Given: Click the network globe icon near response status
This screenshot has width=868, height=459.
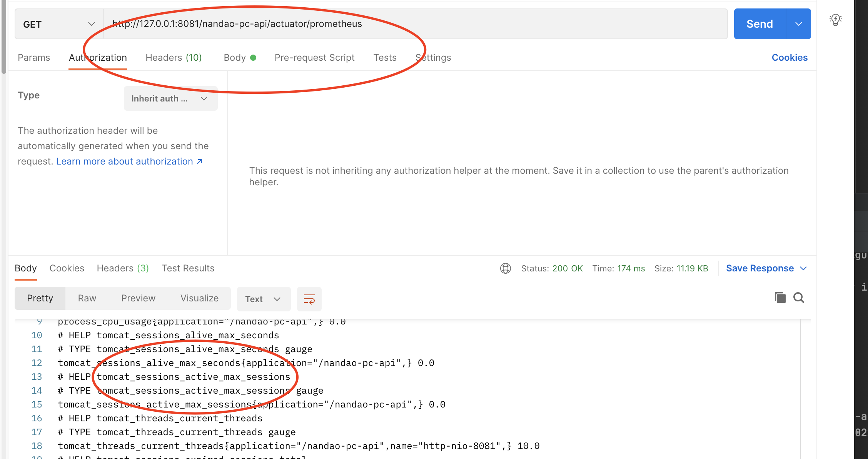Looking at the screenshot, I should click(x=506, y=268).
